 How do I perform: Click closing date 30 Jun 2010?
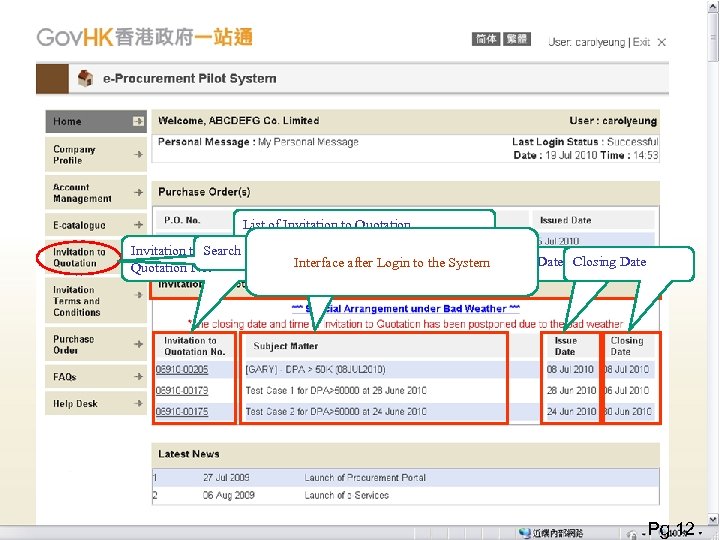coord(628,411)
